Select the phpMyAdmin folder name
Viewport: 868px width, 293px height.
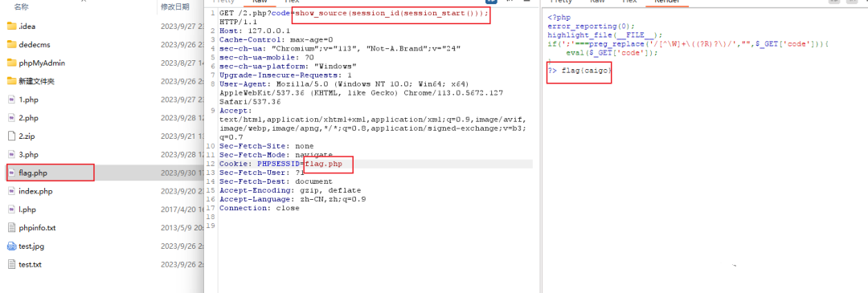pos(42,63)
